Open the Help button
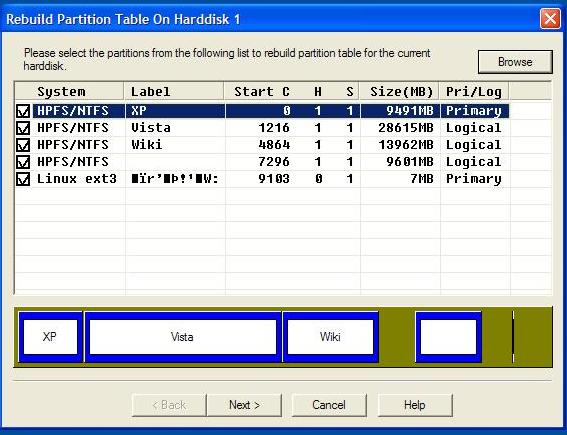 coord(415,405)
